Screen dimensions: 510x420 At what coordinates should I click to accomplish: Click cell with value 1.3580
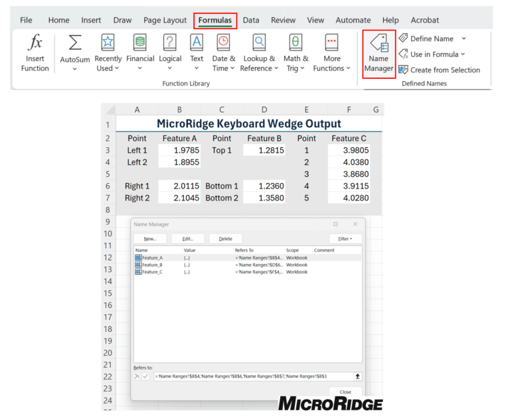(264, 198)
